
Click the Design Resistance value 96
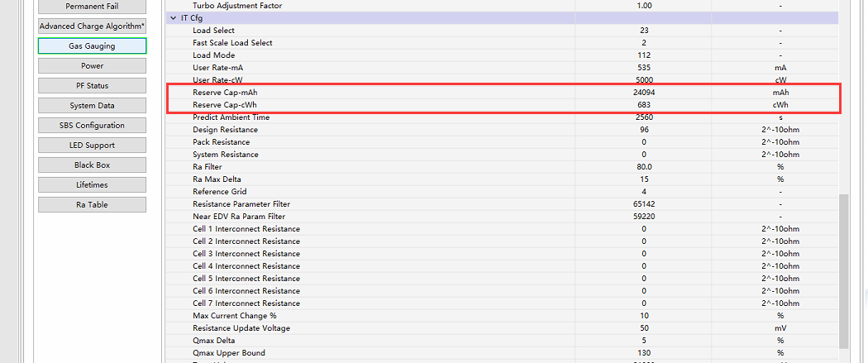(643, 130)
